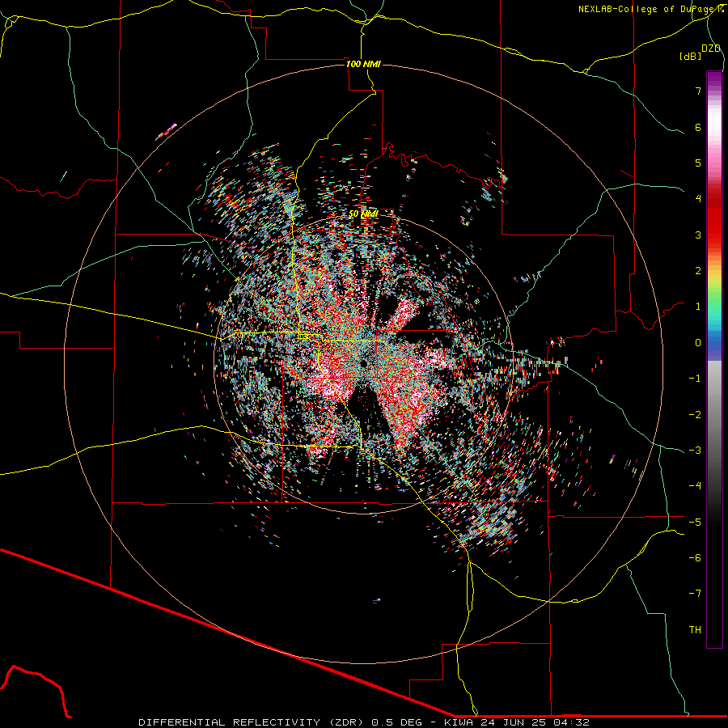Click the product title caption at bottom
The height and width of the screenshot is (728, 728).
tap(364, 722)
